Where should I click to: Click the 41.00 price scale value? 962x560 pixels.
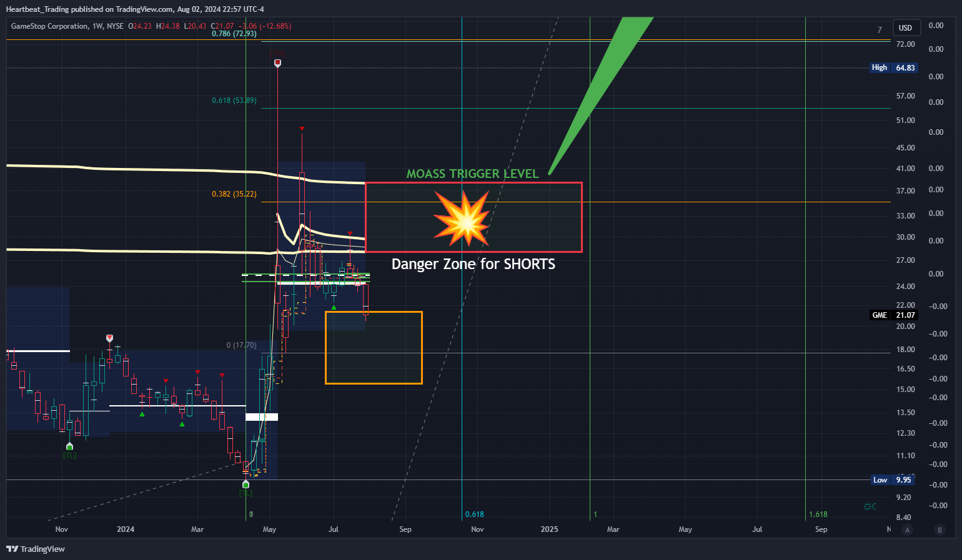pyautogui.click(x=906, y=169)
